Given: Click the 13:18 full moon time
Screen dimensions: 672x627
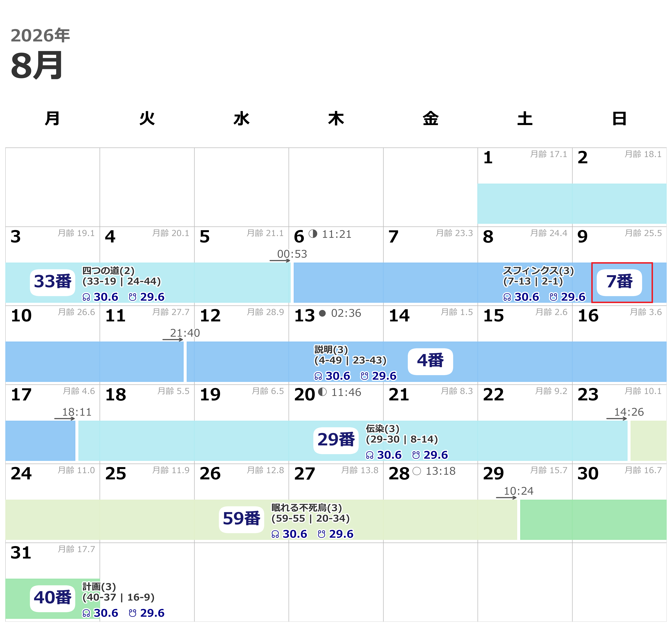Looking at the screenshot, I should [441, 471].
